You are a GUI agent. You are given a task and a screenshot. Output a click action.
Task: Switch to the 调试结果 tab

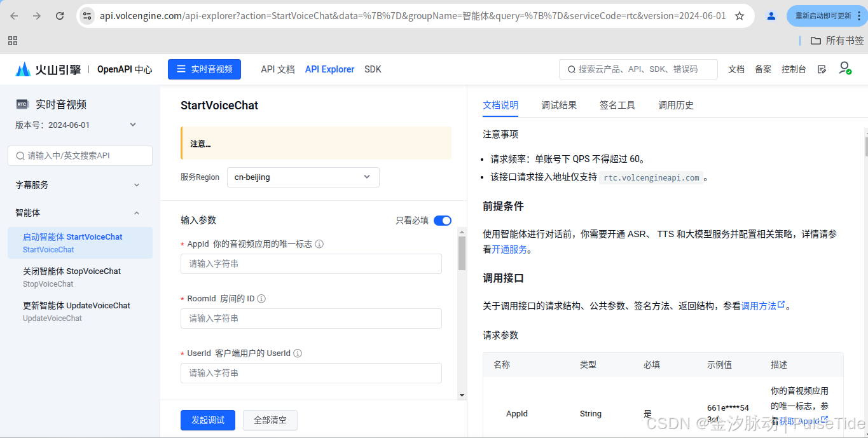tap(559, 106)
